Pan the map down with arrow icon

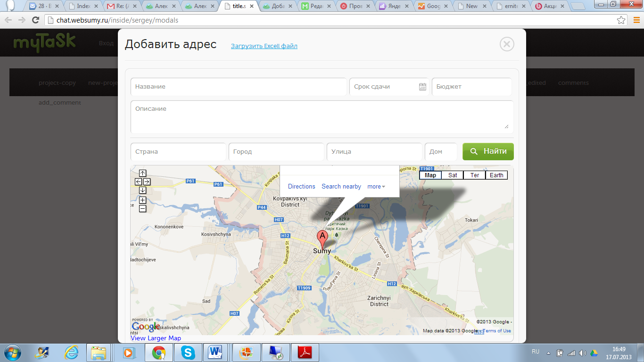pyautogui.click(x=142, y=190)
